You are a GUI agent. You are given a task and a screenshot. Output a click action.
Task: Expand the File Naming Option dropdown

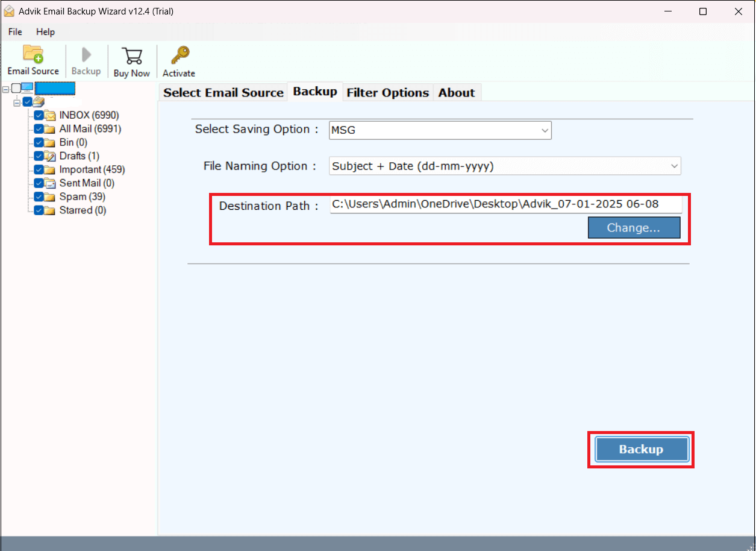click(x=505, y=166)
